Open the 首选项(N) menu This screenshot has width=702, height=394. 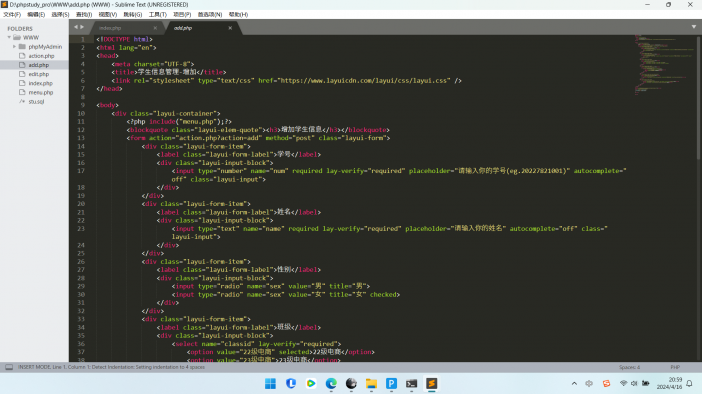pos(210,14)
